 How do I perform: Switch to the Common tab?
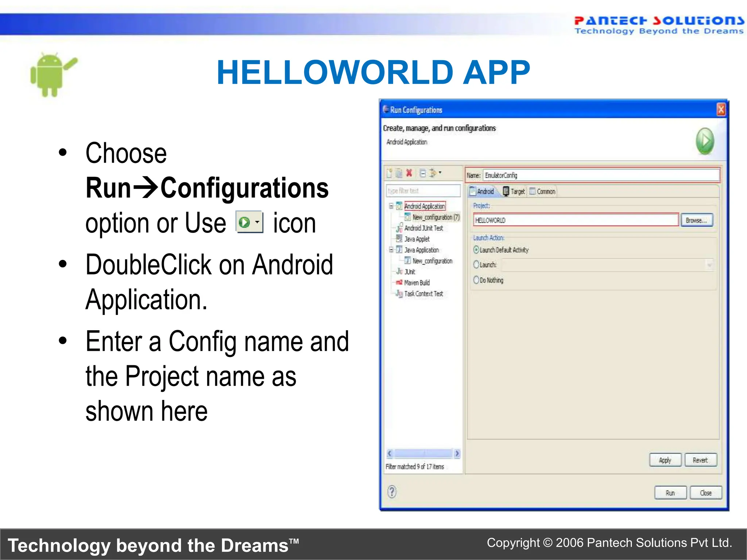click(x=542, y=191)
